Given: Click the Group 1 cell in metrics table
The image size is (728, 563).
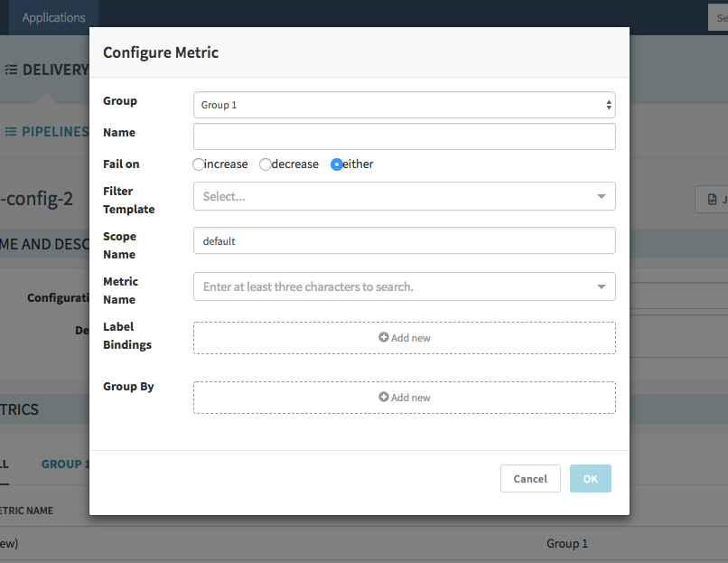Looking at the screenshot, I should pos(567,543).
